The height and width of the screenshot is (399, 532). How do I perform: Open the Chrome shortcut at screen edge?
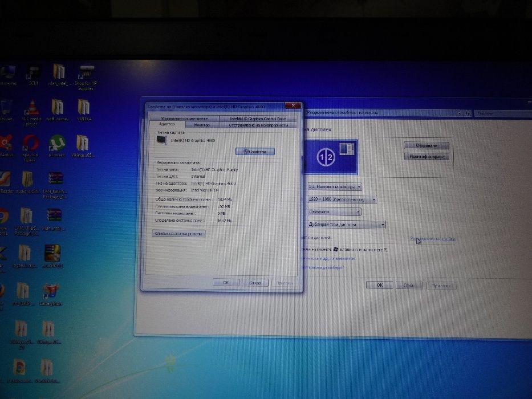[x=3, y=221]
